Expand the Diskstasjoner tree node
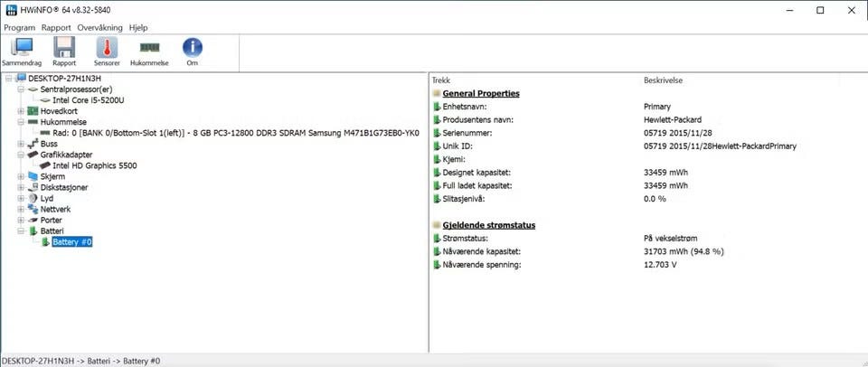Screen dimensions: 868x367 tap(21, 188)
